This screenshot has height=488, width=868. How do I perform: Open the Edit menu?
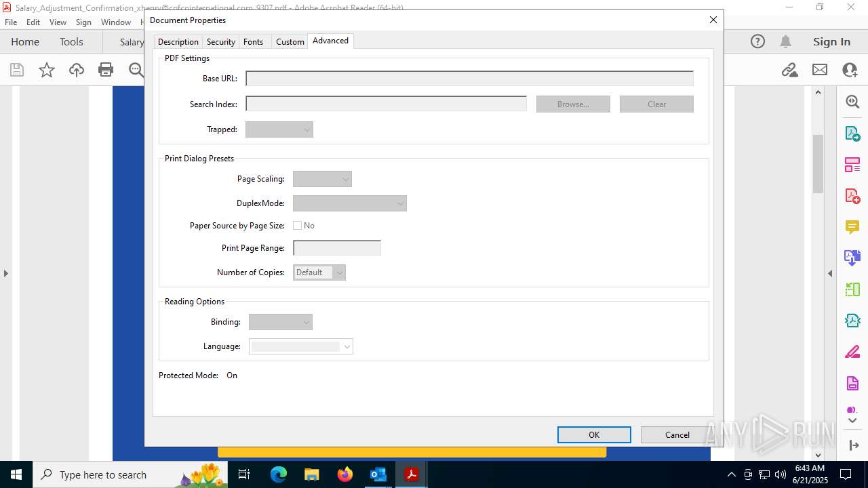[x=33, y=22]
